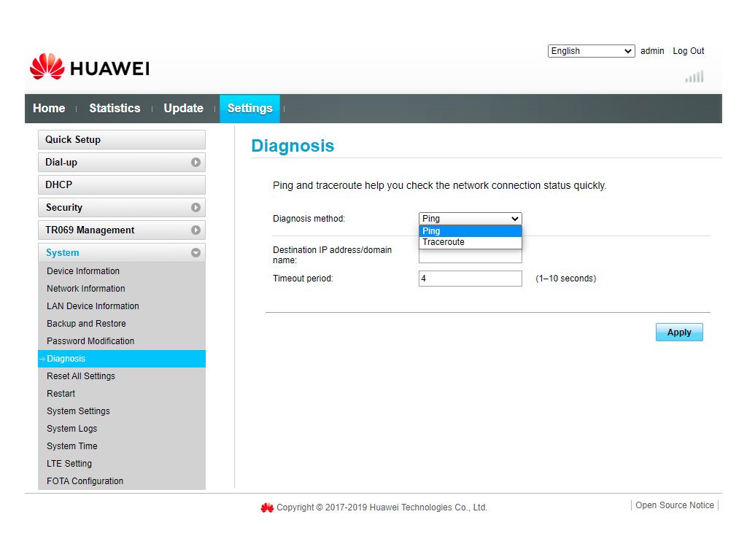
Task: Click the Log Out link
Action: click(x=688, y=51)
